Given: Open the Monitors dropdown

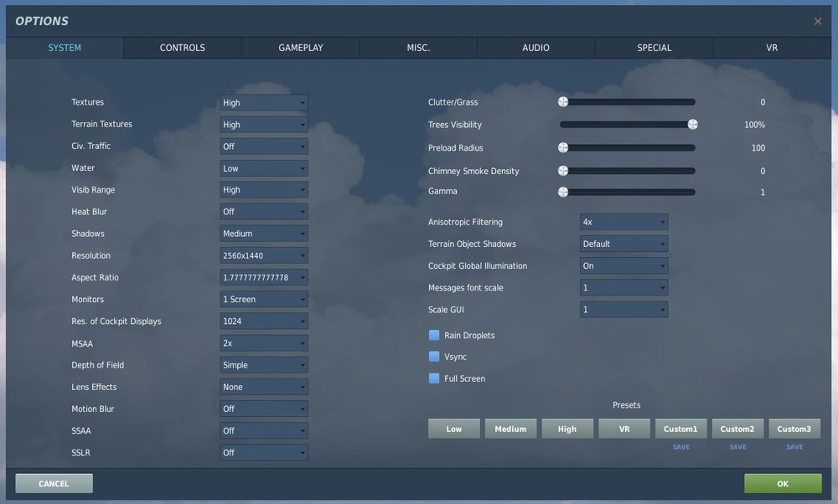Looking at the screenshot, I should (x=263, y=299).
